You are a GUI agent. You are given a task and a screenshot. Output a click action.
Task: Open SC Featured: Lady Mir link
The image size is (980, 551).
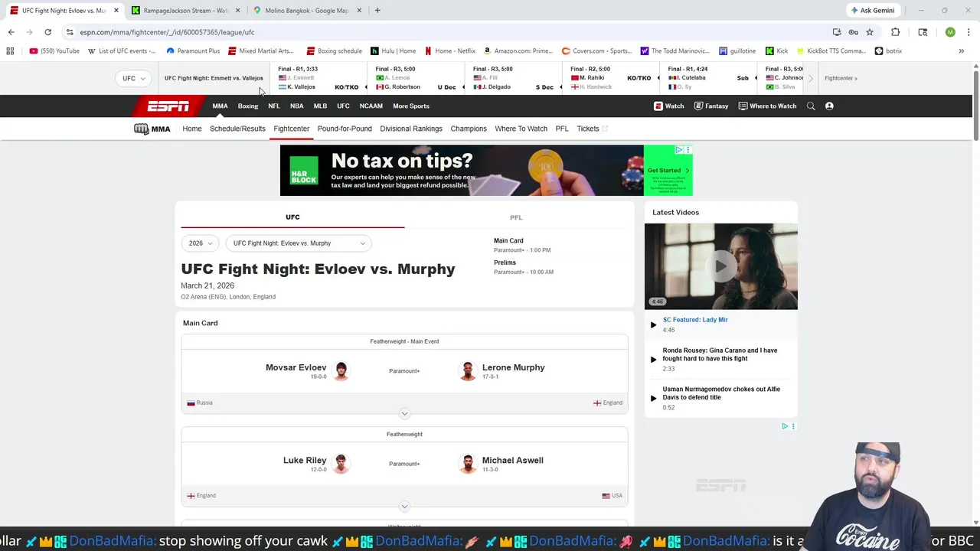695,320
